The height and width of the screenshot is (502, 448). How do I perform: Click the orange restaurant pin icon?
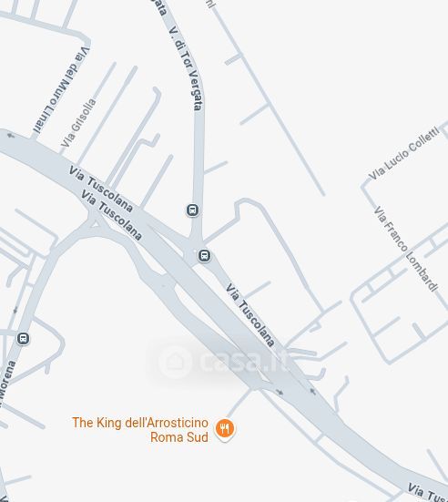tap(225, 429)
